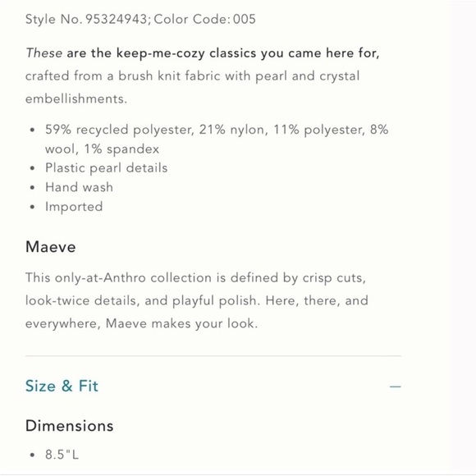The width and height of the screenshot is (476, 476).
Task: Collapse section using the minus icon
Action: pos(395,387)
